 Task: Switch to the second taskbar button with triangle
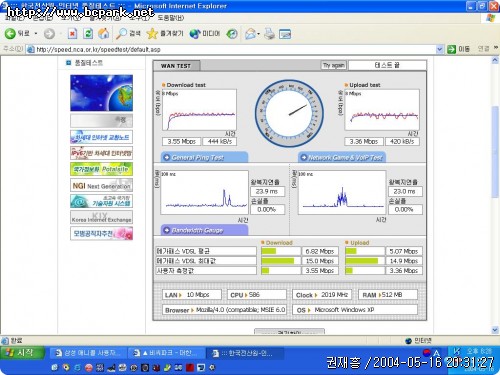[x=167, y=353]
